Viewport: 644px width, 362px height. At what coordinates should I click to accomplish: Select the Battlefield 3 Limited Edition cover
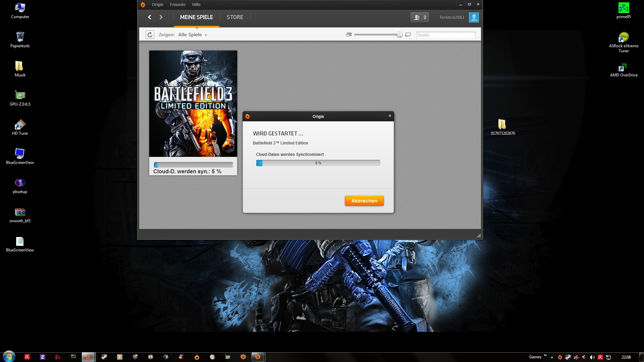point(193,104)
